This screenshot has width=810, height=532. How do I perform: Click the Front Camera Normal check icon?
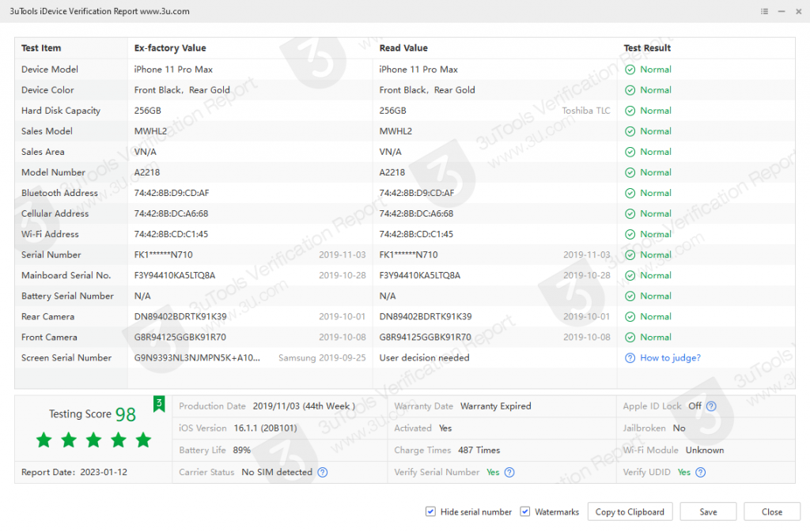click(630, 338)
